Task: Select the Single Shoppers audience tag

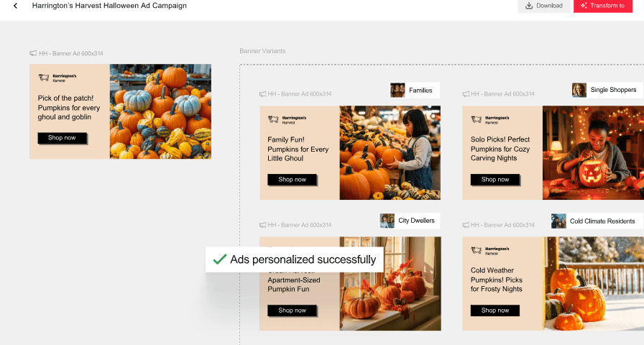Action: point(607,90)
